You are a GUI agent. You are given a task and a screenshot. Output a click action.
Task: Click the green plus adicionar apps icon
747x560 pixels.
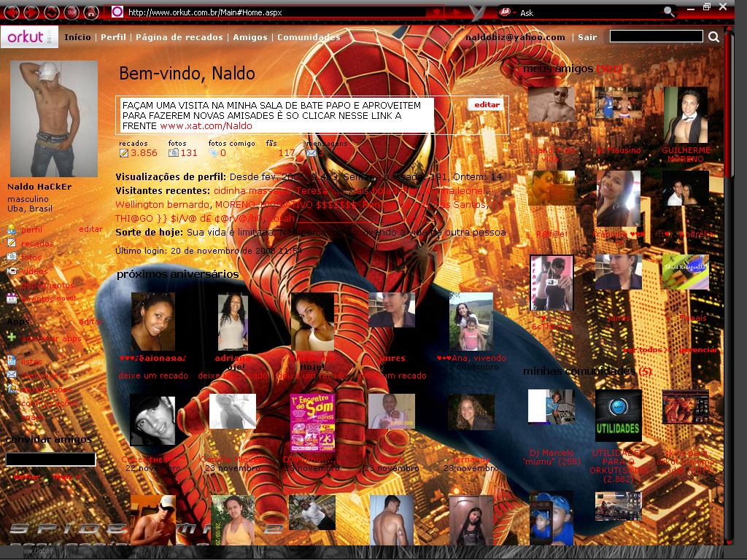pos(12,338)
